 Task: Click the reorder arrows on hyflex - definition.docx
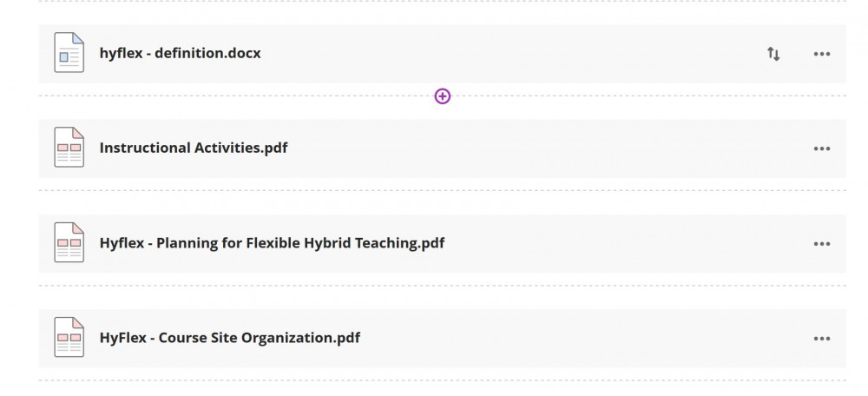tap(773, 54)
